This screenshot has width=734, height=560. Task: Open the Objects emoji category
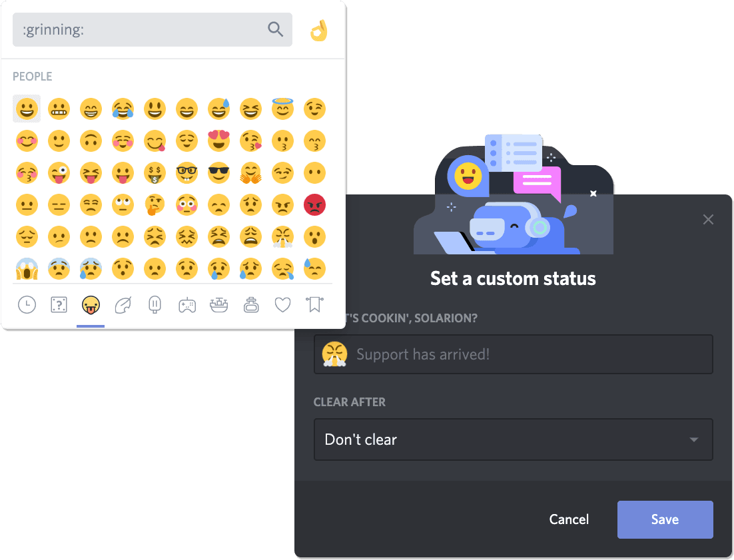pos(251,305)
